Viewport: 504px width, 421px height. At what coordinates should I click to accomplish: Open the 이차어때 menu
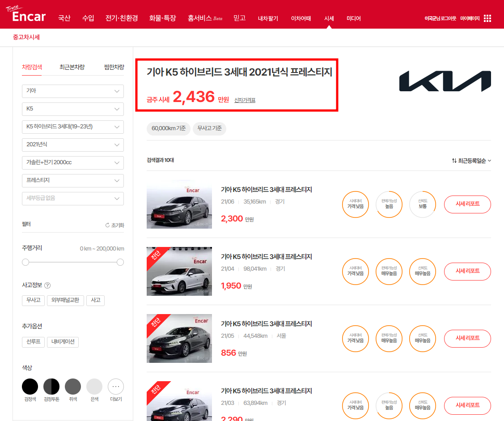(301, 18)
